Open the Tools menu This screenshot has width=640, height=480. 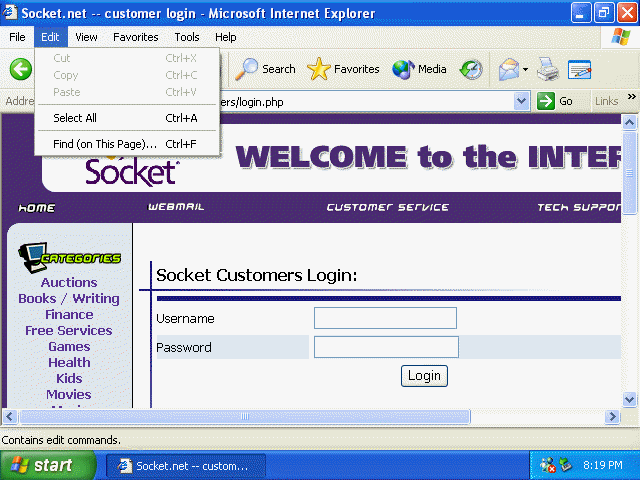(x=187, y=37)
